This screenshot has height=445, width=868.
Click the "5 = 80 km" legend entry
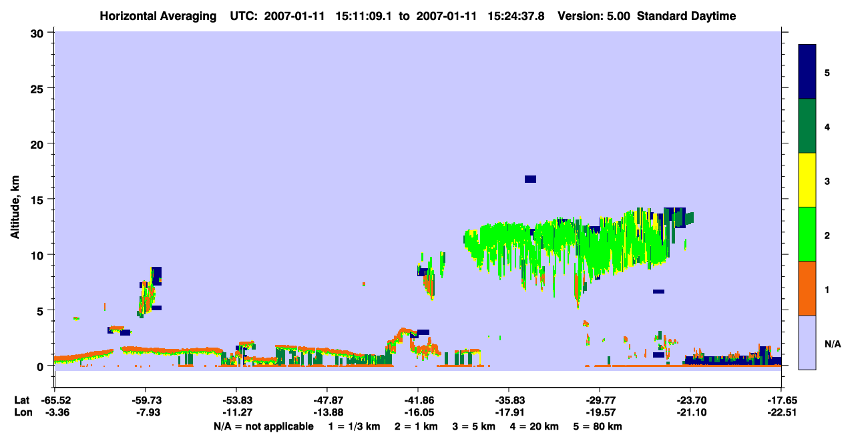598,426
